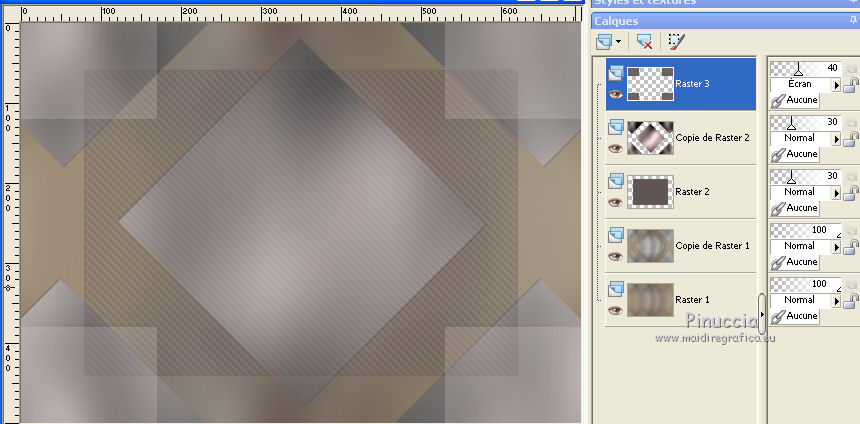This screenshot has width=860, height=424.
Task: Click the Edit Selection icon
Action: 676,42
